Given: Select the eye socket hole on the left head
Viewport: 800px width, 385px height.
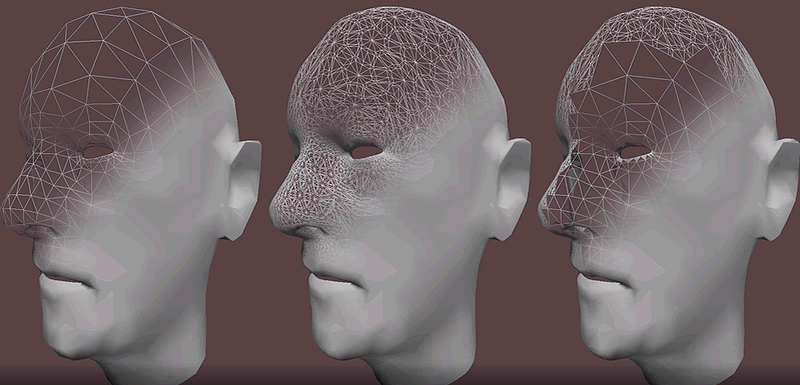Looking at the screenshot, I should 97,151.
